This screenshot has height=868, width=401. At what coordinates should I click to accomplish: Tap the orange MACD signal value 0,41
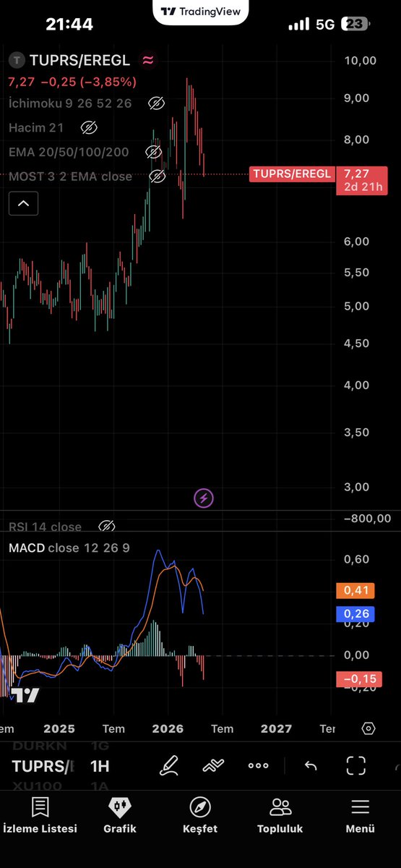tap(356, 591)
